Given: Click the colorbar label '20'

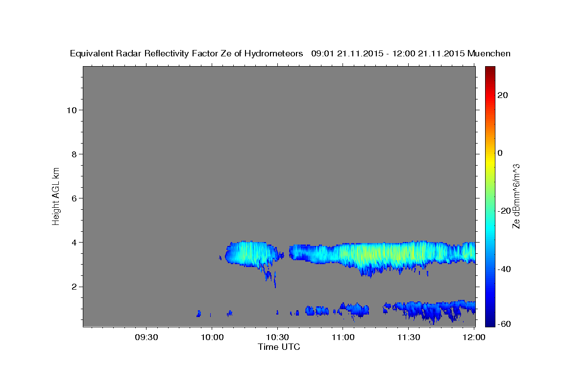Looking at the screenshot, I should 503,95.
